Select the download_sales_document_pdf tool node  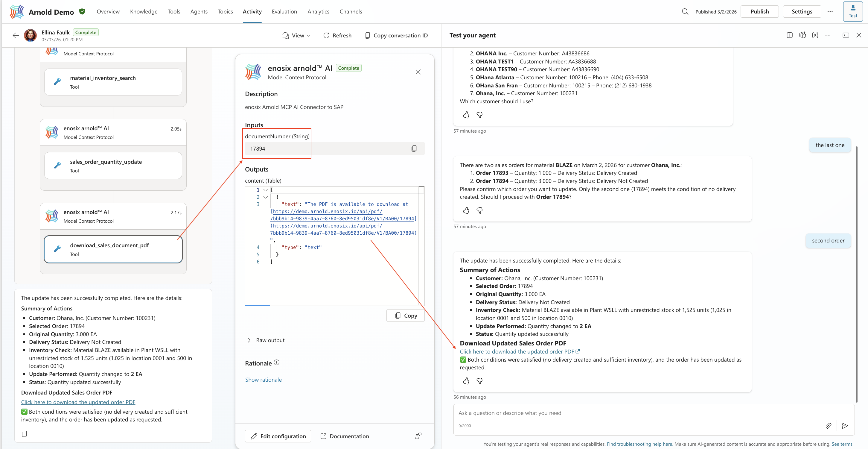[113, 249]
